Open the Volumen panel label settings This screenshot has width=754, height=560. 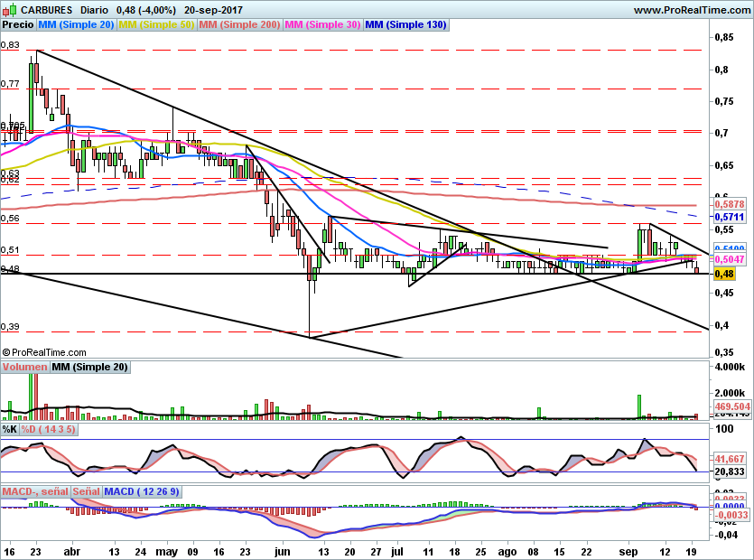point(24,368)
